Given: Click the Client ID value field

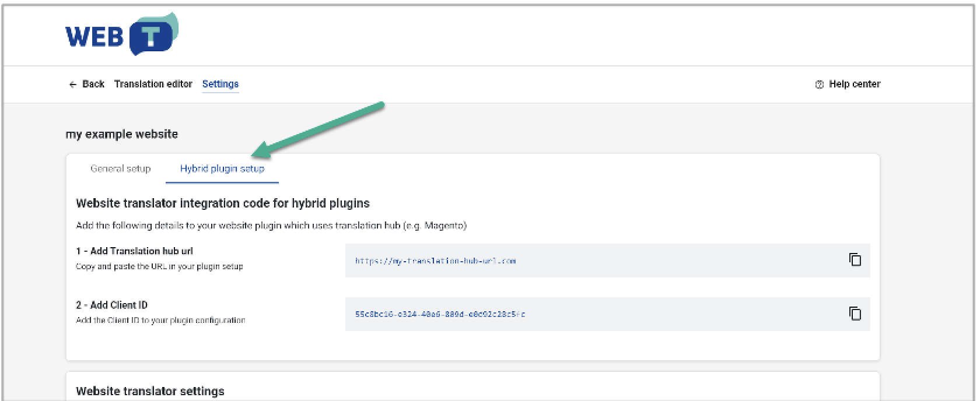Looking at the screenshot, I should [x=607, y=314].
